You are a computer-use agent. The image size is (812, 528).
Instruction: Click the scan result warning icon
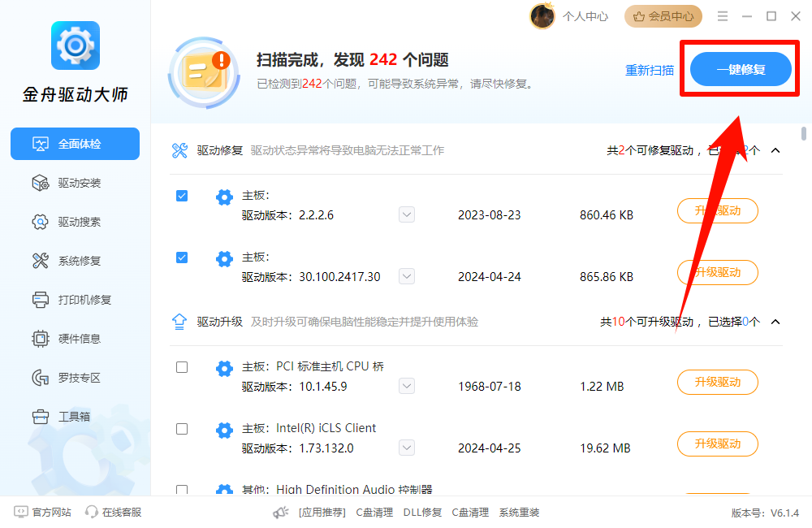coord(205,72)
